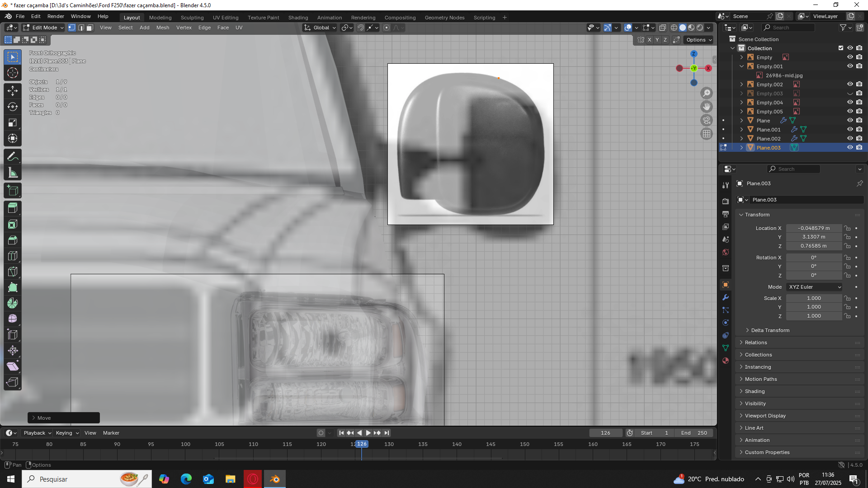Expand the Delta Transform section
This screenshot has height=488, width=868.
[x=770, y=330]
